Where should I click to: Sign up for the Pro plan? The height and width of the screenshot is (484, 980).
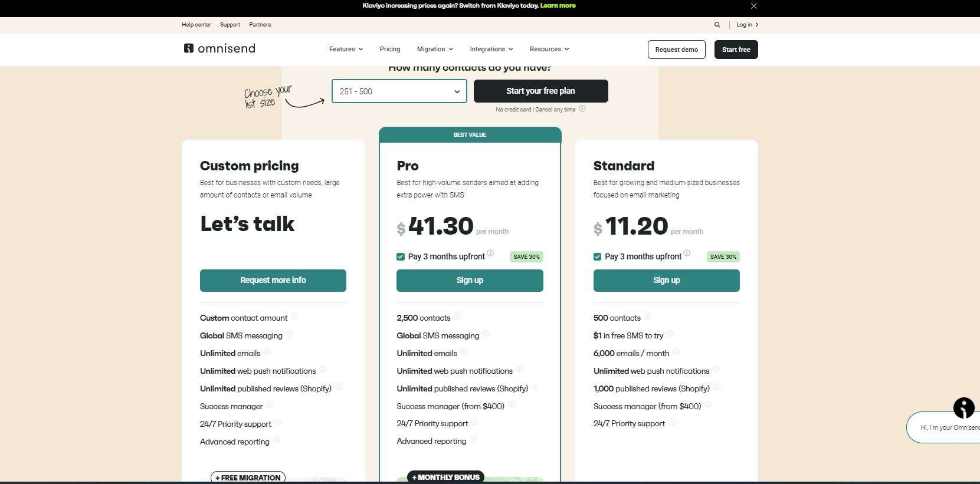pos(470,281)
